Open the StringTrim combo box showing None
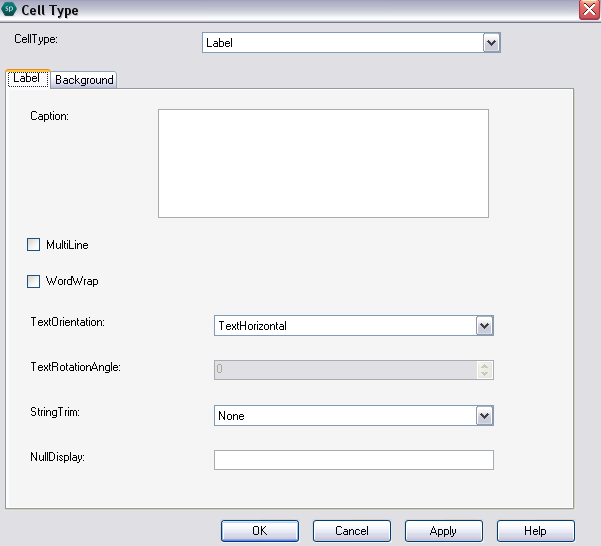 point(353,416)
